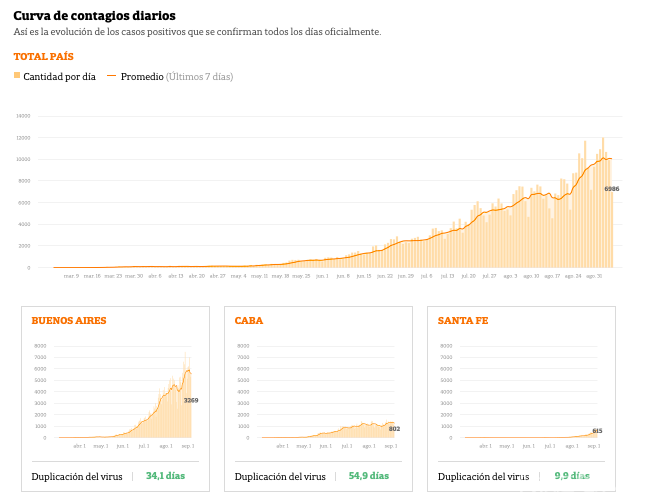Click the 'Cantidad por día' legend label

coord(59,77)
